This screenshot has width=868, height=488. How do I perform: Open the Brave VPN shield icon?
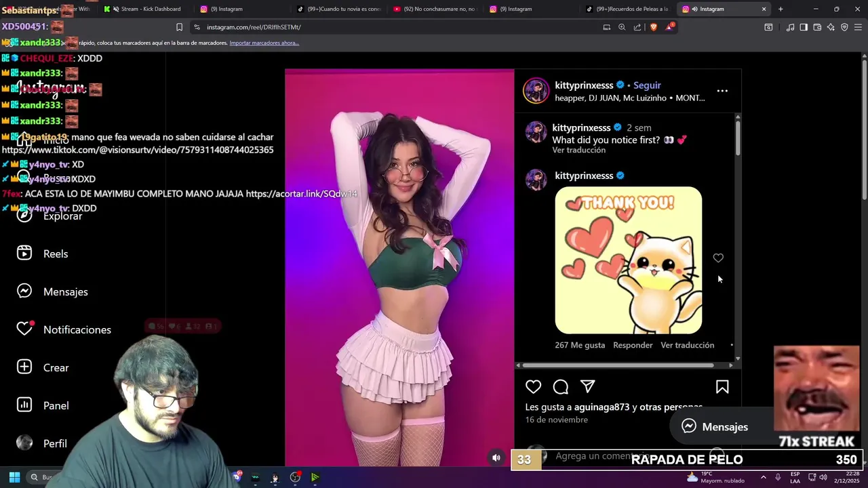point(844,27)
